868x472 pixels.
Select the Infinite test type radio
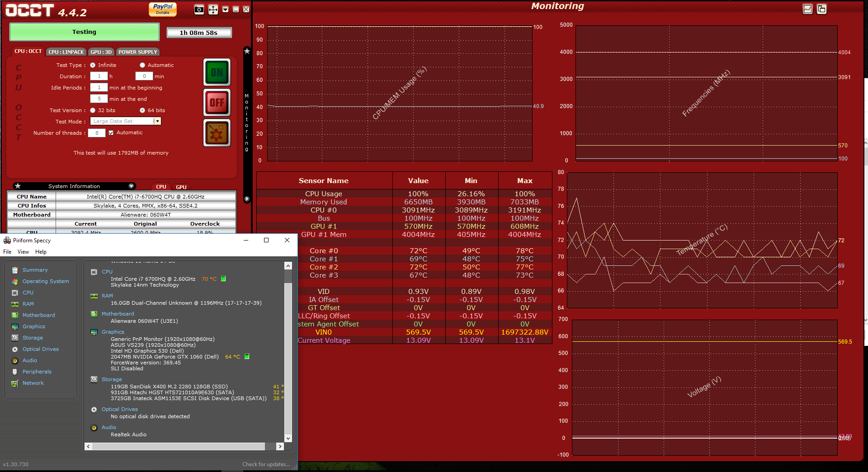(93, 65)
